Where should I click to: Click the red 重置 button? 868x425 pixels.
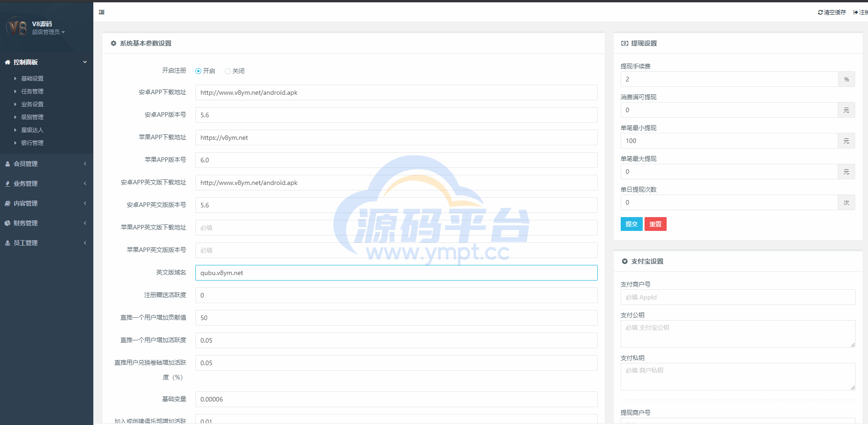pyautogui.click(x=656, y=224)
